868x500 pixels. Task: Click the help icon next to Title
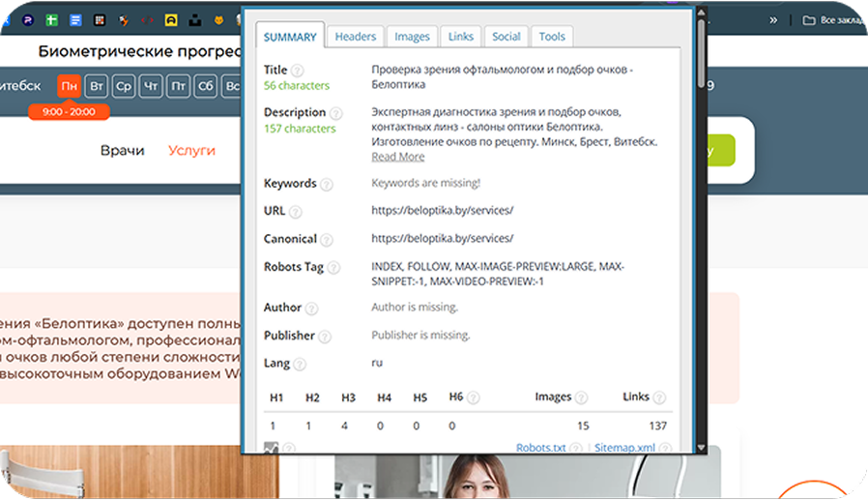[x=298, y=71]
